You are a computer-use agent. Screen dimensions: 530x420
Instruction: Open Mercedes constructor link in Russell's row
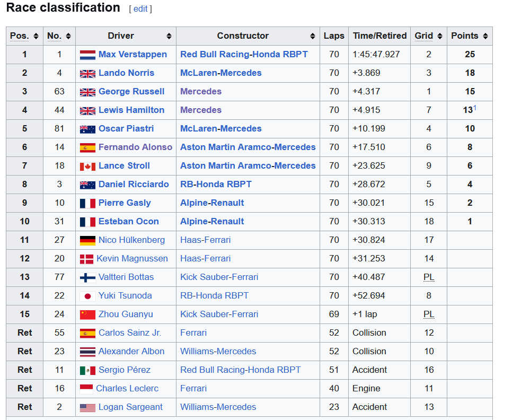[201, 91]
